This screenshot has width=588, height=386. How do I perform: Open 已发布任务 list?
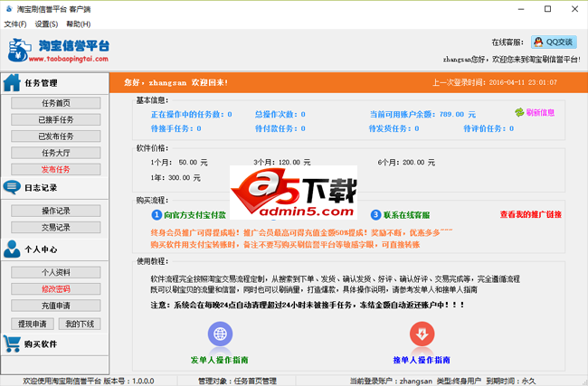[56, 136]
